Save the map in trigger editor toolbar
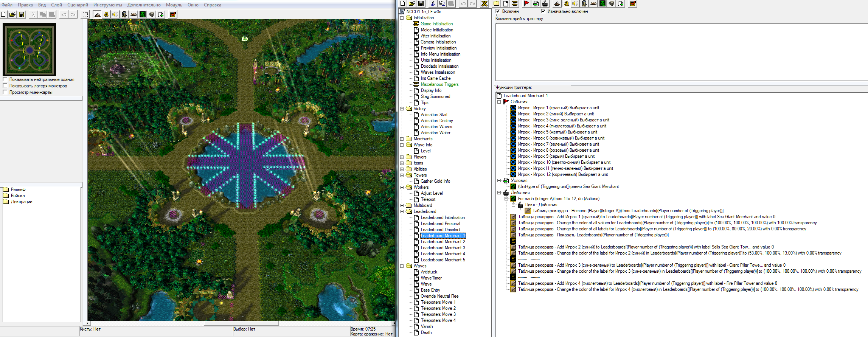The width and height of the screenshot is (868, 337). pos(421,3)
